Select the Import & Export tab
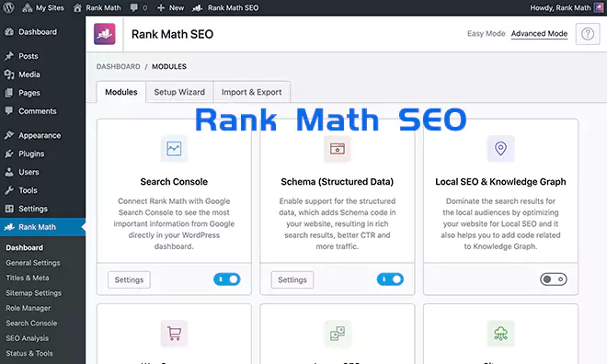This screenshot has height=364, width=607. (x=251, y=92)
